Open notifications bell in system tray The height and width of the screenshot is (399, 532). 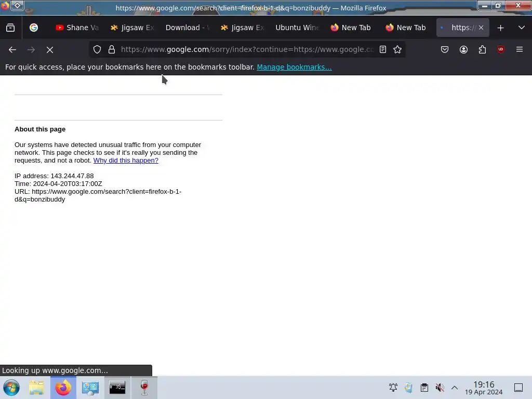pyautogui.click(x=393, y=388)
